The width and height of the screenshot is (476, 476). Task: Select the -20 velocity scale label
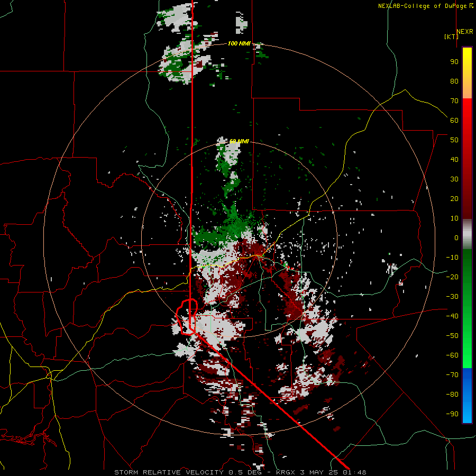tap(452, 277)
